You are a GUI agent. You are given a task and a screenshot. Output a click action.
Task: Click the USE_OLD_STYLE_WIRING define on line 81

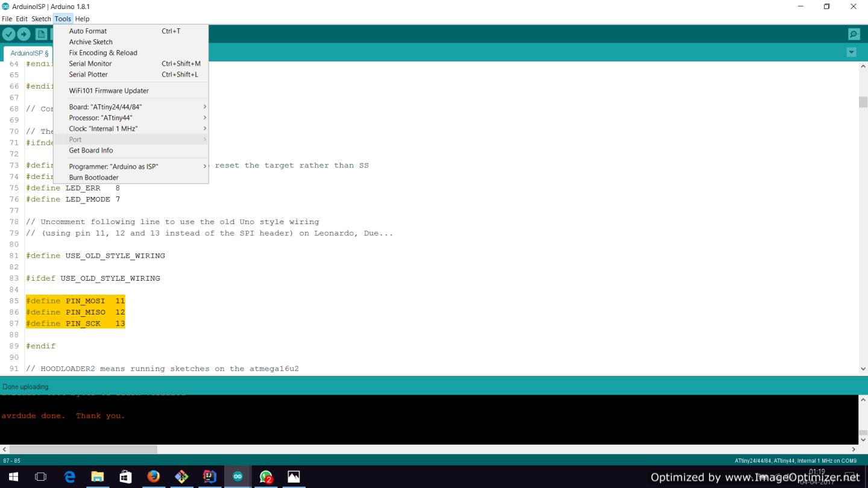point(95,255)
